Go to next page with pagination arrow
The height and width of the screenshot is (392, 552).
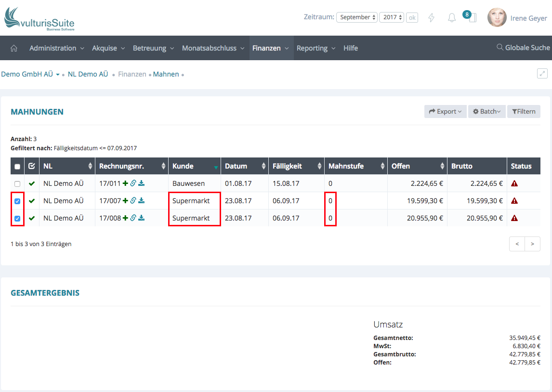tap(532, 244)
